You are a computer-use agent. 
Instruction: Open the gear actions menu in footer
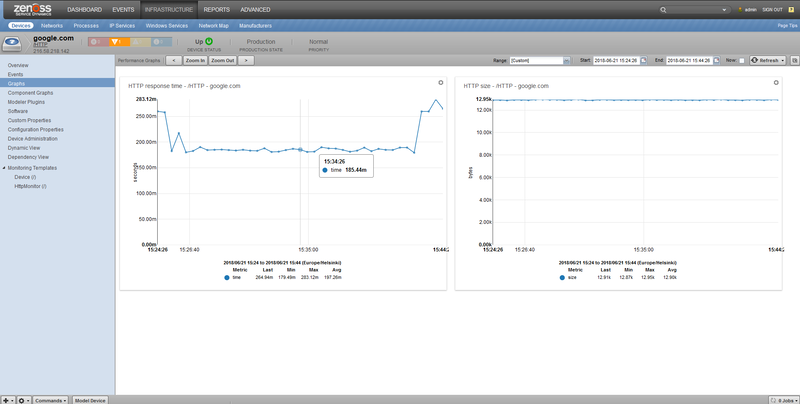coord(23,400)
